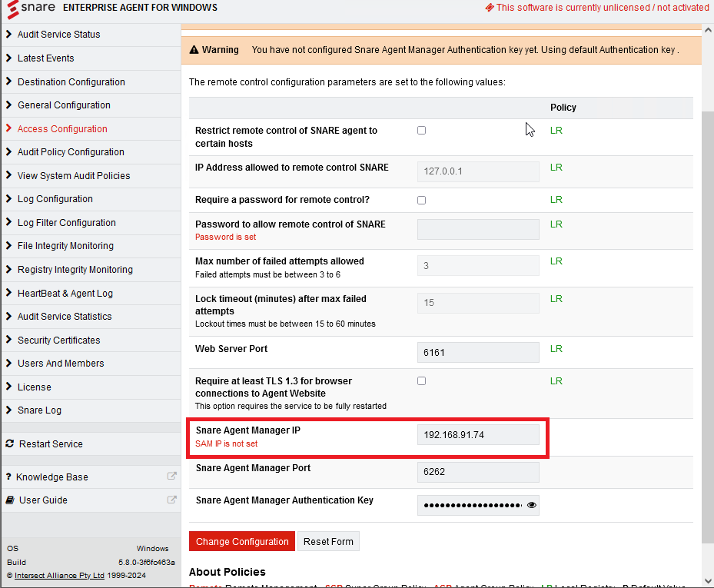Click the warning triangle icon in the banner
Viewport: 714px width, 588px height.
click(194, 50)
